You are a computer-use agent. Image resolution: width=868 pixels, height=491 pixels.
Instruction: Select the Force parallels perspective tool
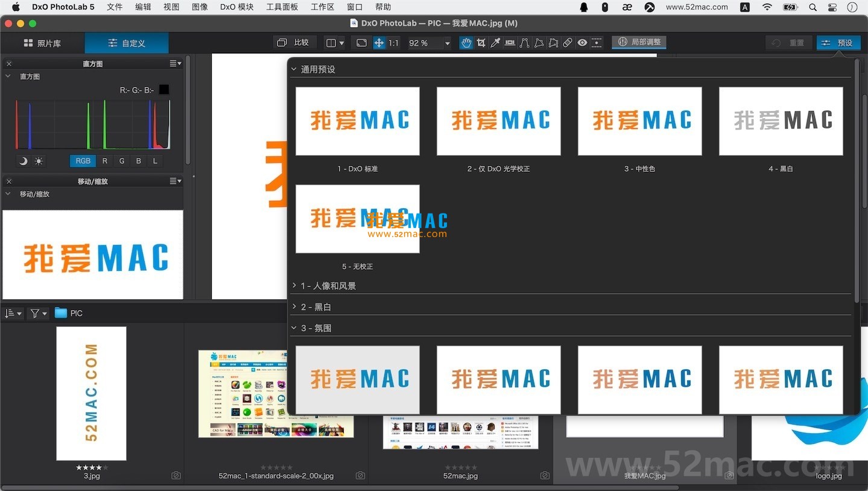524,43
